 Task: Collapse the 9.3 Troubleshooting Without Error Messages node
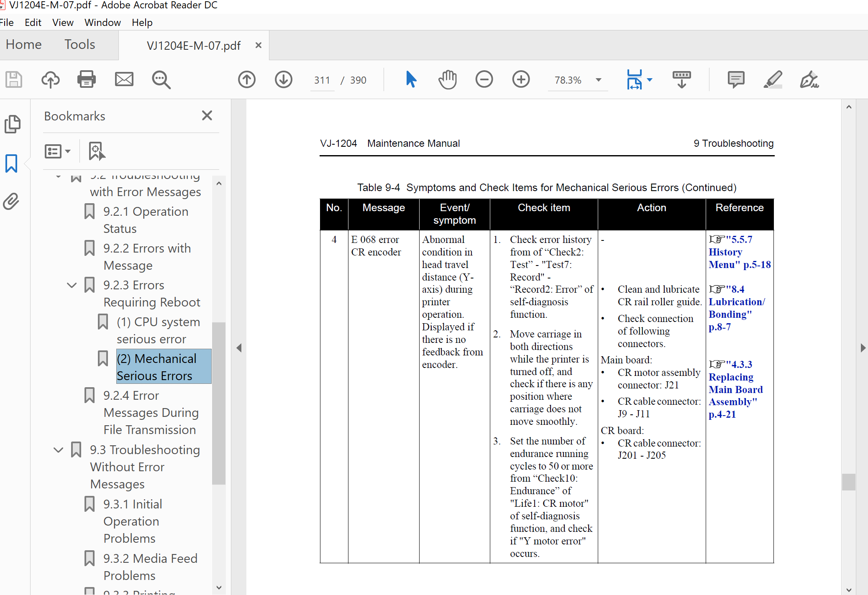click(59, 450)
